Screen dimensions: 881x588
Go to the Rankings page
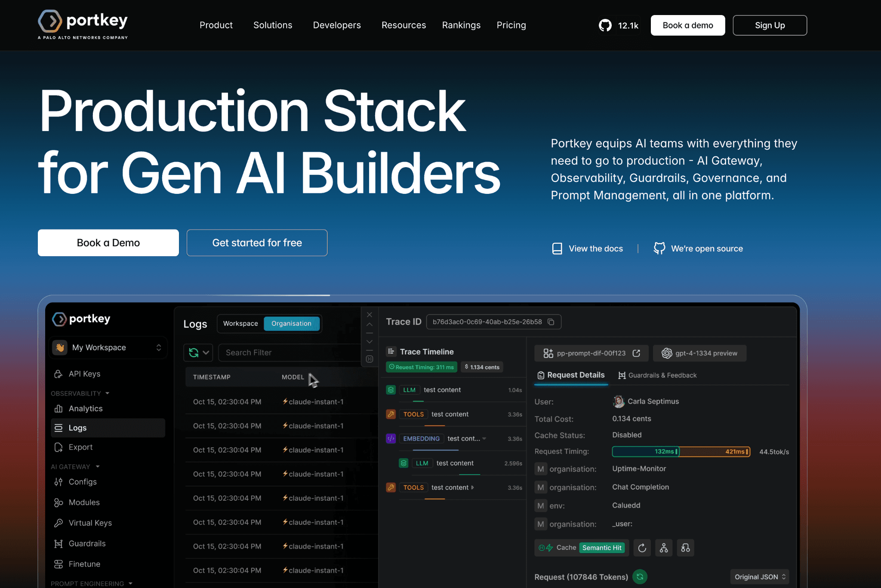click(x=461, y=25)
